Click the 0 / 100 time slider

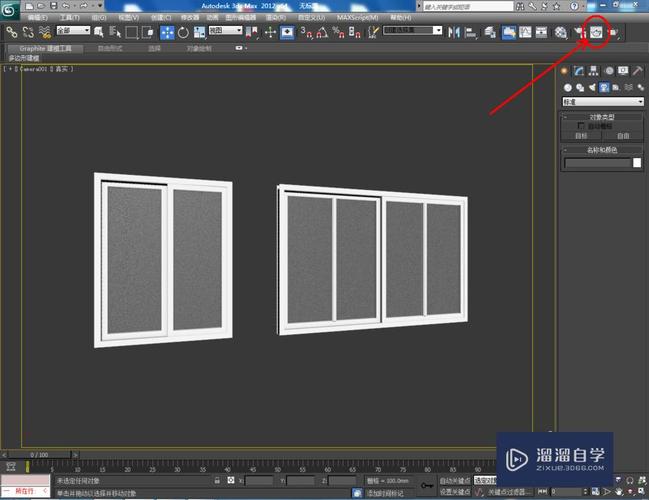click(x=39, y=454)
